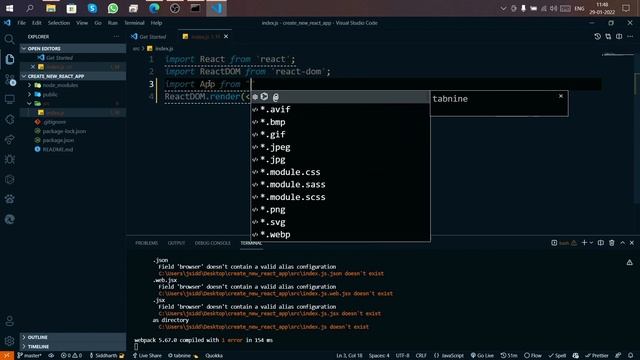Viewport: 640px width, 360px height.
Task: Click the open changes icon in editor toolbar
Action: (608, 37)
